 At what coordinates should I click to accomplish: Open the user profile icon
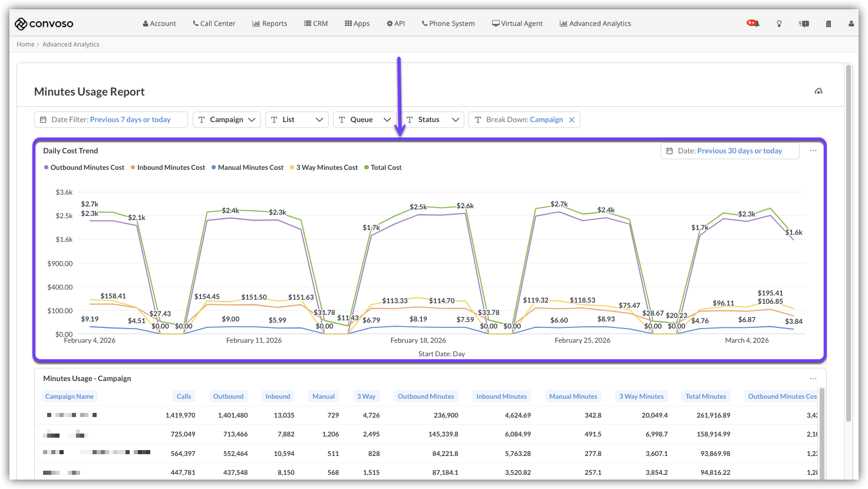851,24
